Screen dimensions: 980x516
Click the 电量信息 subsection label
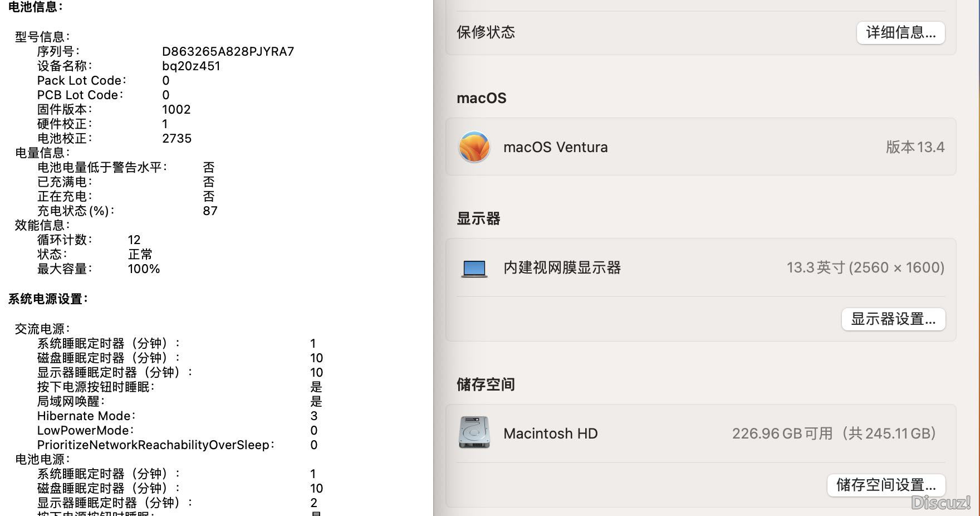(42, 153)
